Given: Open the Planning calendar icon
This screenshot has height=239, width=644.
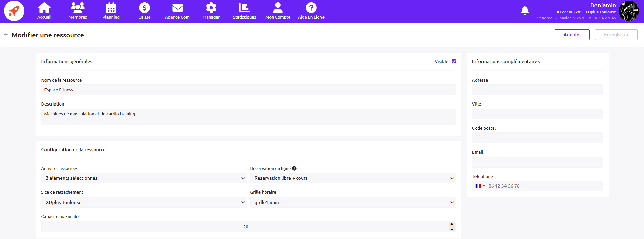Looking at the screenshot, I should click(111, 8).
